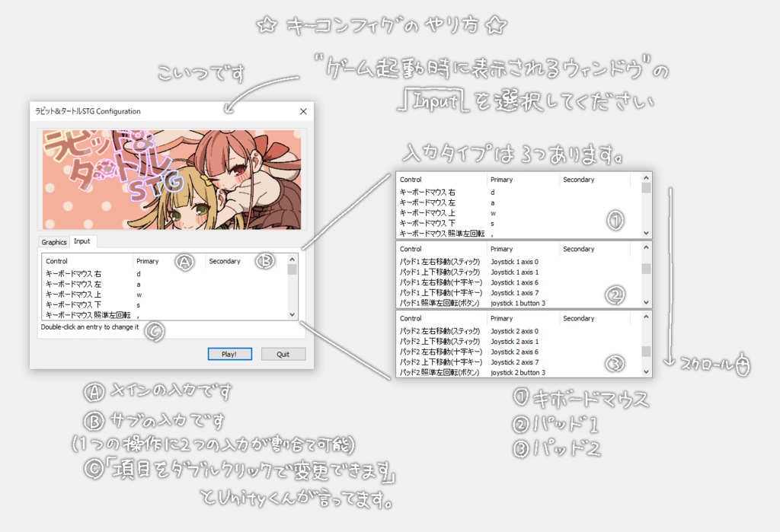The height and width of the screenshot is (532, 780).
Task: Select キーボードマウス 照準左回転 in the enlarged keyboard list panel
Action: [443, 233]
